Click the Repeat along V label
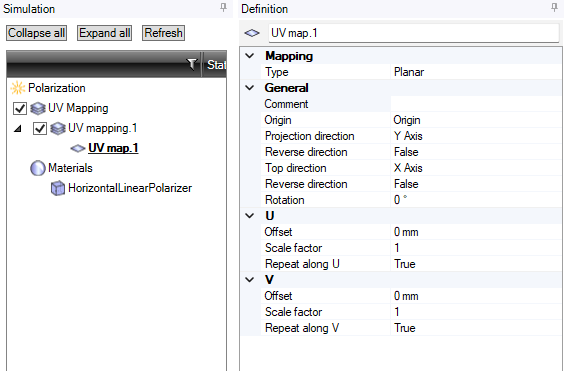The height and width of the screenshot is (371, 564). pos(302,328)
